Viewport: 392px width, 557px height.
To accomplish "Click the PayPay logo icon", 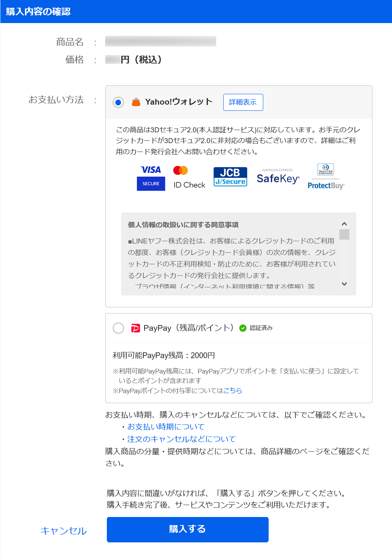I will click(136, 328).
